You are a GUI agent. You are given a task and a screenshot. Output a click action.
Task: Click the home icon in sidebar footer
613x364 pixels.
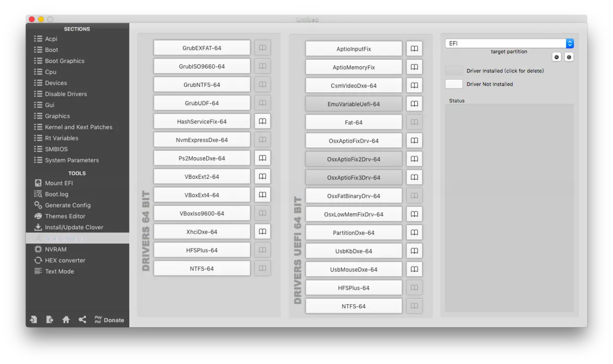coord(66,320)
